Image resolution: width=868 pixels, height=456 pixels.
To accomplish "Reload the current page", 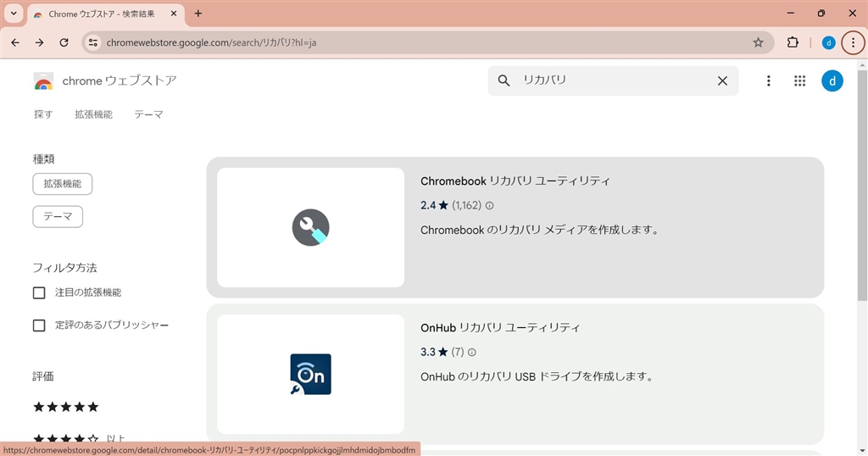I will click(64, 42).
